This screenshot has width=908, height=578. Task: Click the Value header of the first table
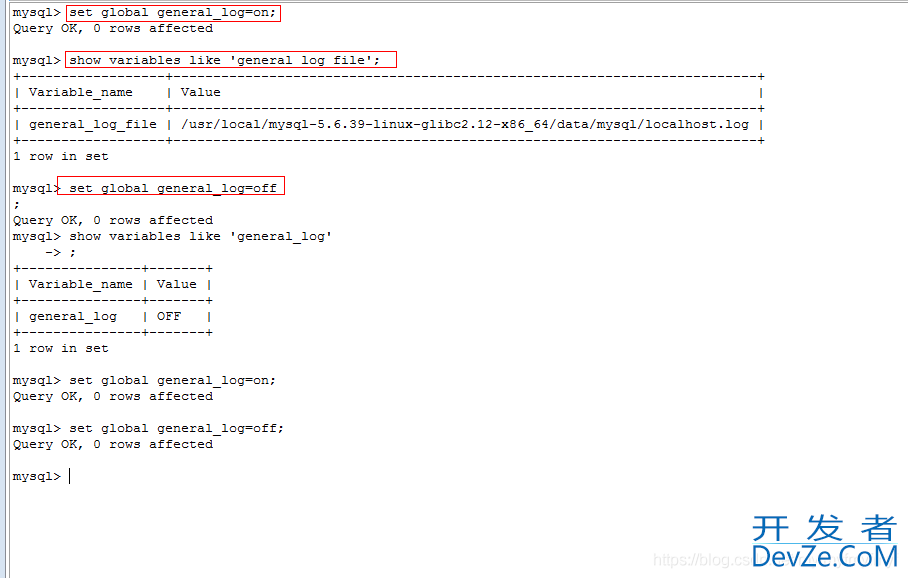201,92
